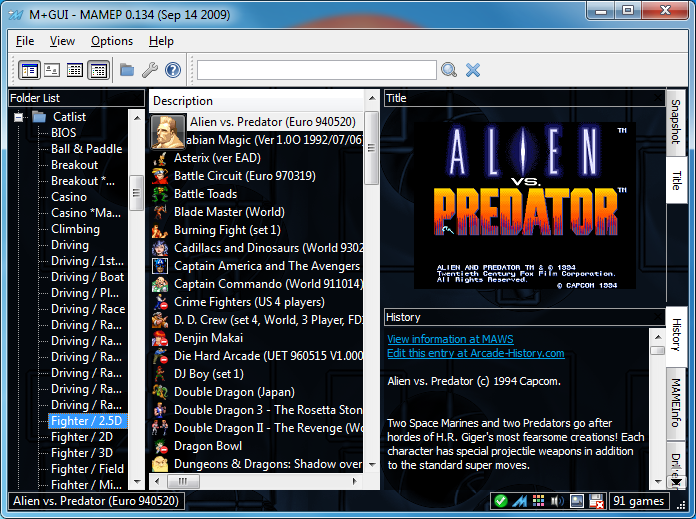Select Double Dragon (Japan) game icon

(x=160, y=392)
